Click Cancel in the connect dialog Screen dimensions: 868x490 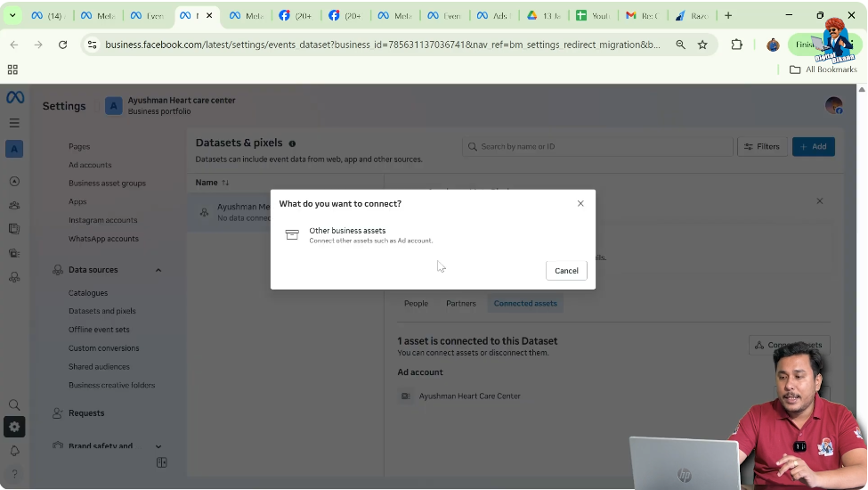point(566,271)
